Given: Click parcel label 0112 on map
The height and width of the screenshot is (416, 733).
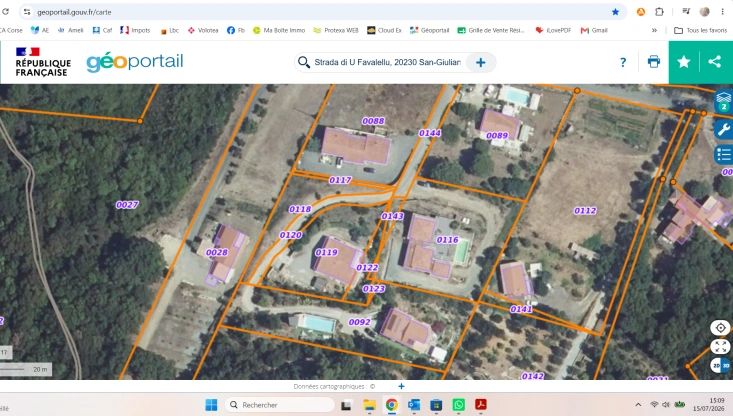Looking at the screenshot, I should (x=585, y=211).
